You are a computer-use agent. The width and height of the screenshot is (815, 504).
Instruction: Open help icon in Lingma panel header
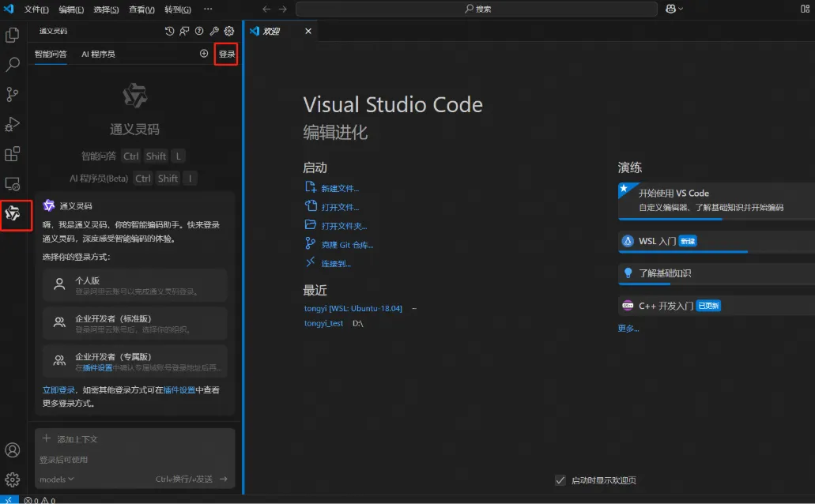(199, 31)
